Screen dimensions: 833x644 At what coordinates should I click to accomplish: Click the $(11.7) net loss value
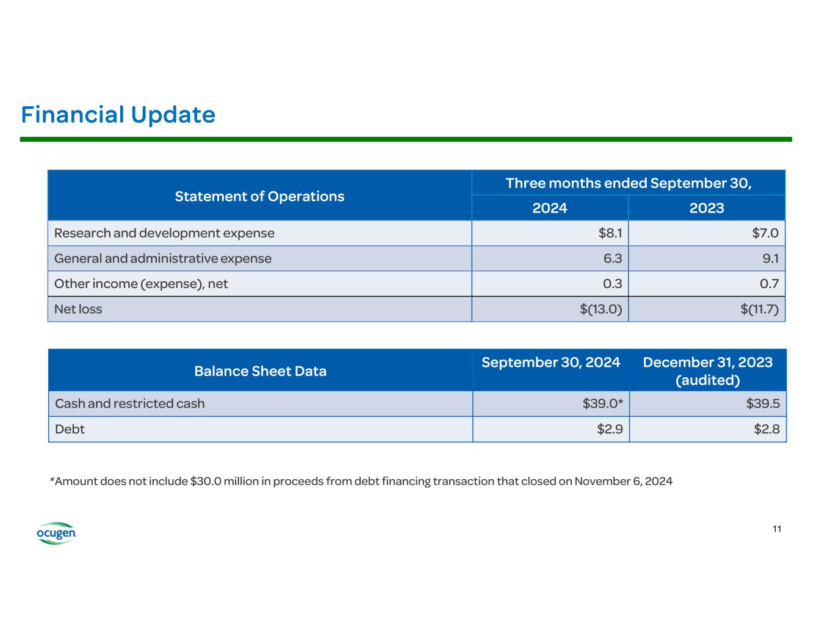coord(759,309)
